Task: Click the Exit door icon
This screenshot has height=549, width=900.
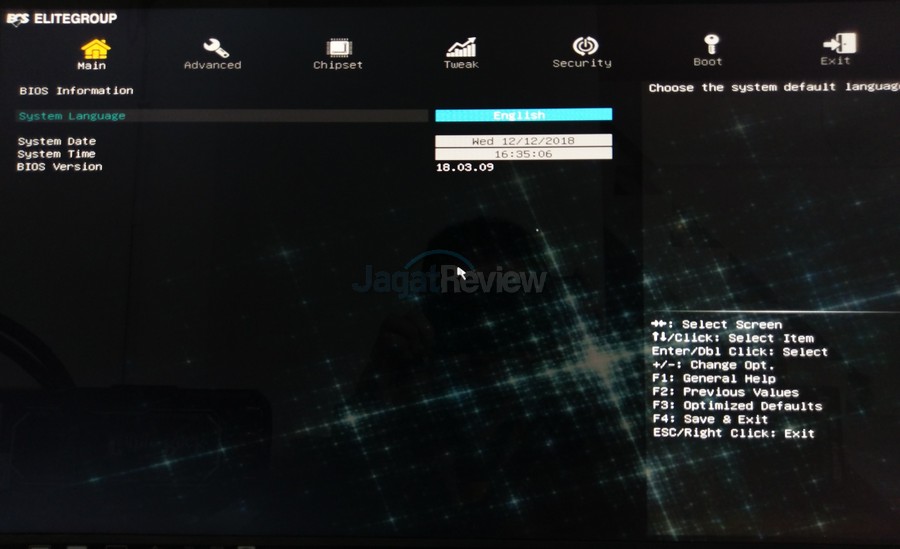Action: tap(838, 45)
